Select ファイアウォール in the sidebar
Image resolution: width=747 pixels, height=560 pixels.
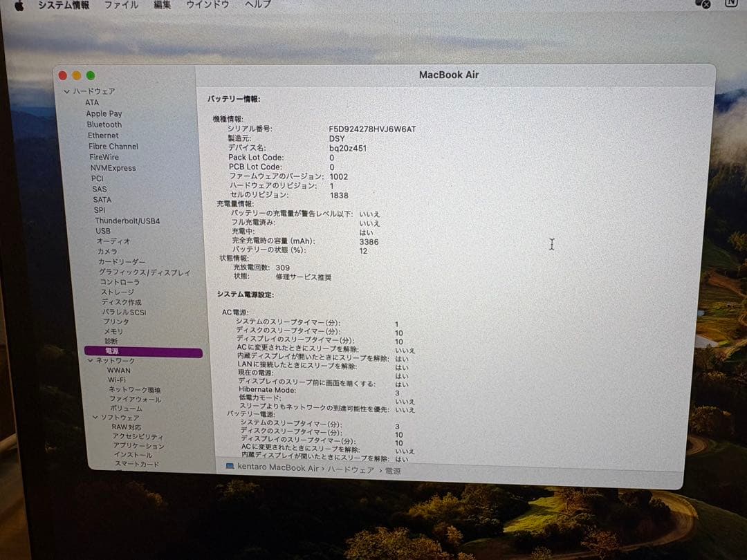point(136,399)
